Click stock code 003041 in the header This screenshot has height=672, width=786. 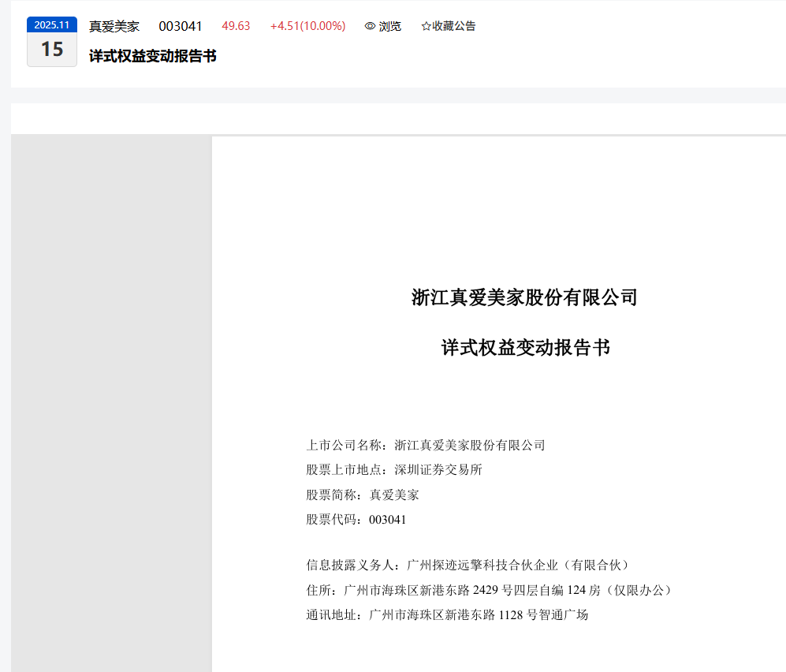point(181,26)
